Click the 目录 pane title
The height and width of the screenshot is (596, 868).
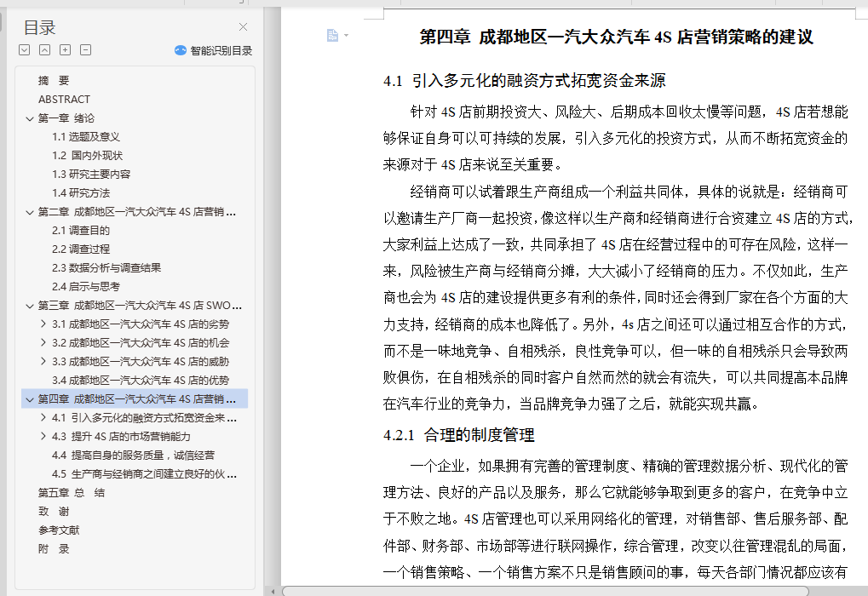pos(39,27)
